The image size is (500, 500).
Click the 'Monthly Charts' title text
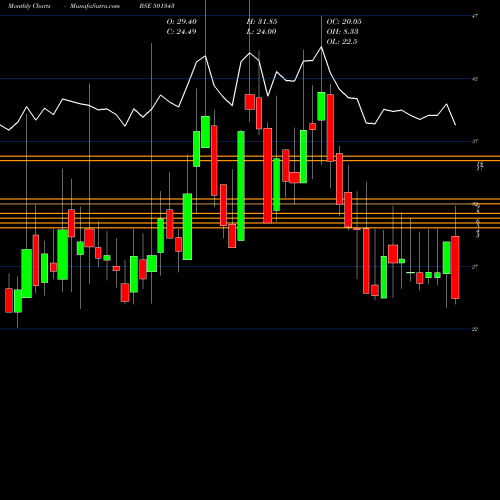(29, 6)
